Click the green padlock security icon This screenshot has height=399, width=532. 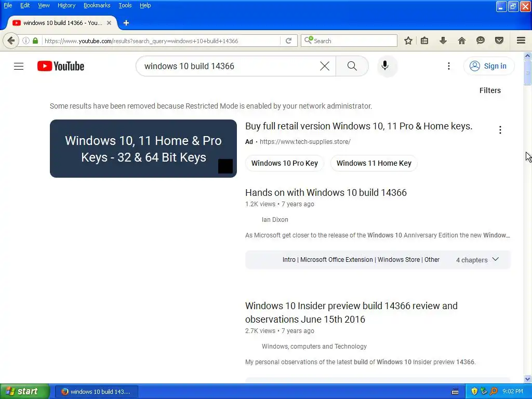[35, 41]
